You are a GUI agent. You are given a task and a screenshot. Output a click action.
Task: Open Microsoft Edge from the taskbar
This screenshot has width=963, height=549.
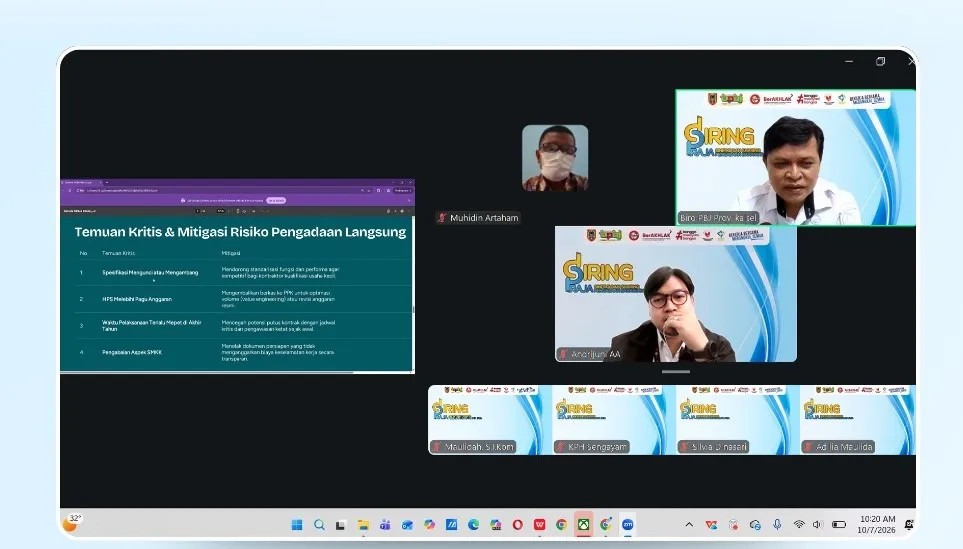(x=474, y=524)
